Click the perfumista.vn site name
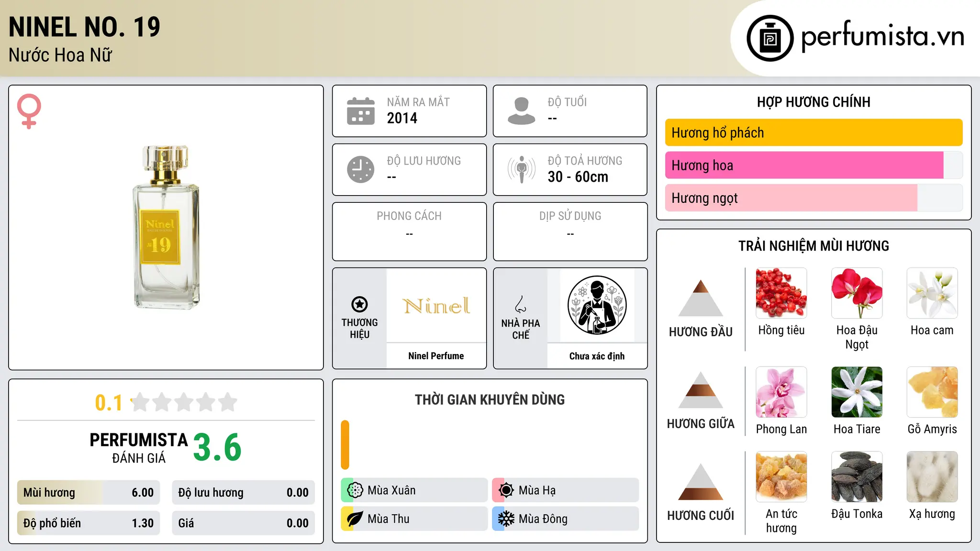Screen dimensions: 980x551 (882, 36)
